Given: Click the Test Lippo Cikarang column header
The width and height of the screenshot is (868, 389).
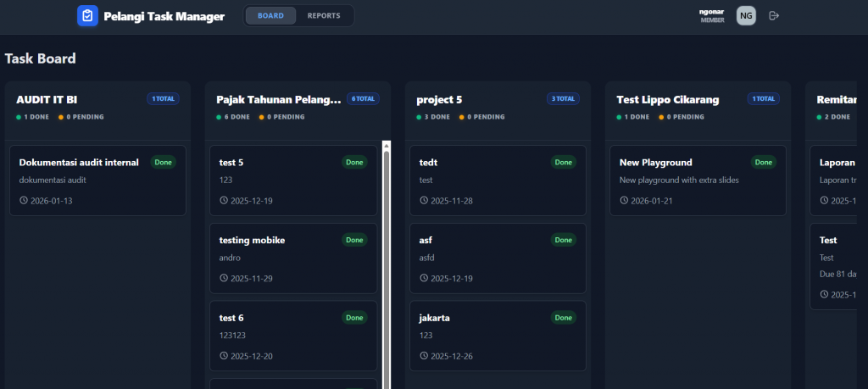Looking at the screenshot, I should (x=667, y=99).
